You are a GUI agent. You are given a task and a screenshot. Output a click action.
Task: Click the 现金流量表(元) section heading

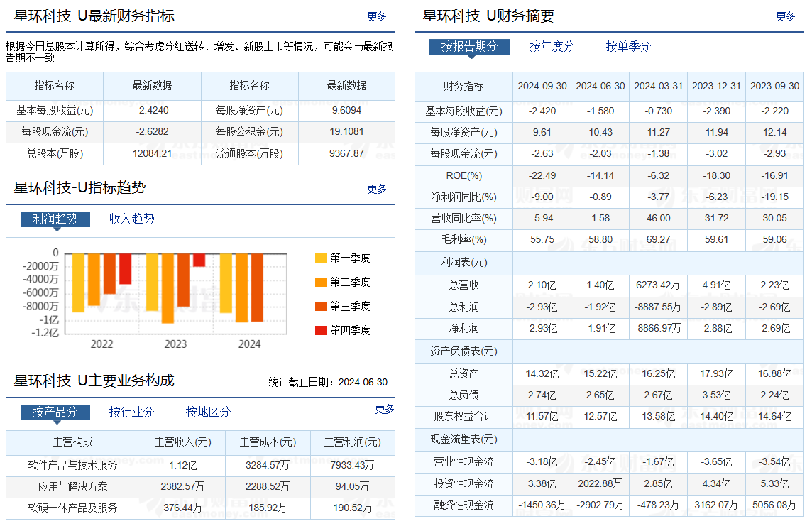click(x=464, y=439)
